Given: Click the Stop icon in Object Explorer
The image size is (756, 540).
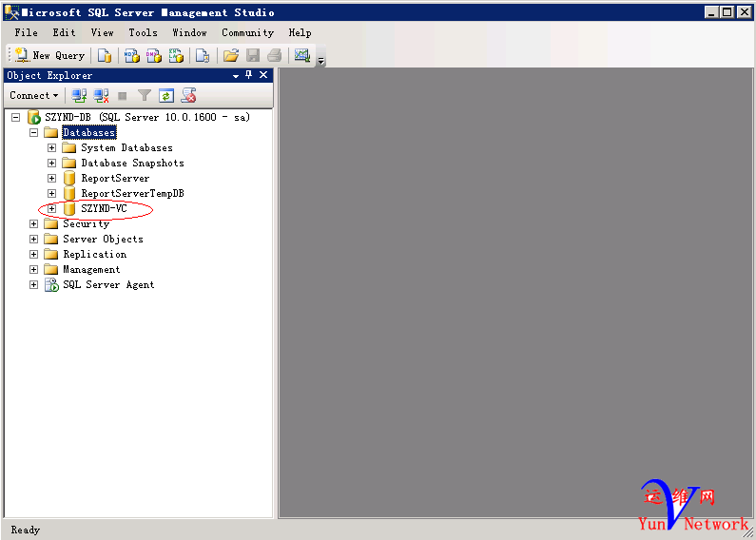Looking at the screenshot, I should click(x=123, y=96).
